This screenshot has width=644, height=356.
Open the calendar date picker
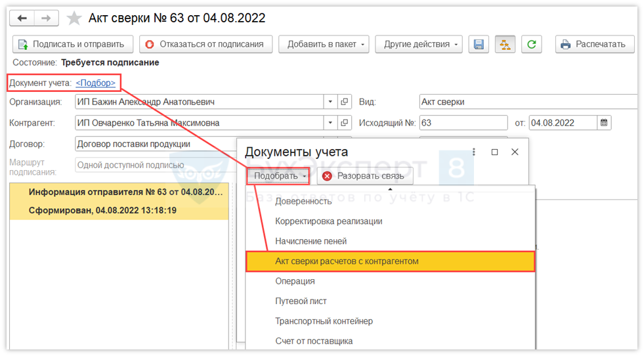(x=604, y=123)
